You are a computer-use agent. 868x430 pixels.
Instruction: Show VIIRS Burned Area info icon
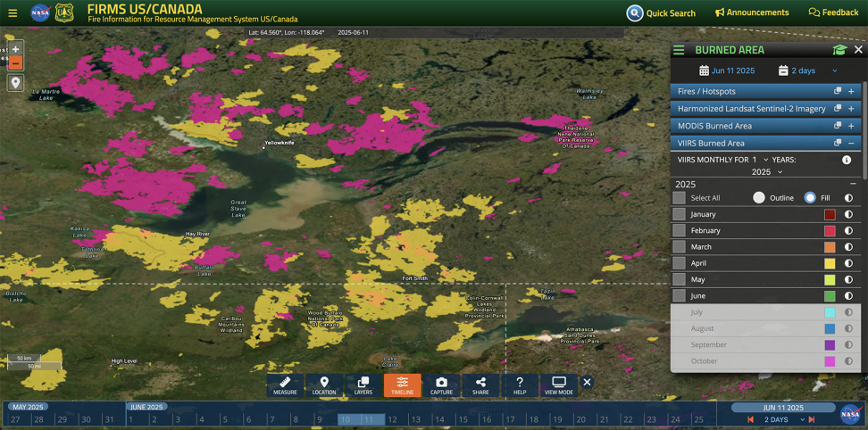pyautogui.click(x=846, y=160)
